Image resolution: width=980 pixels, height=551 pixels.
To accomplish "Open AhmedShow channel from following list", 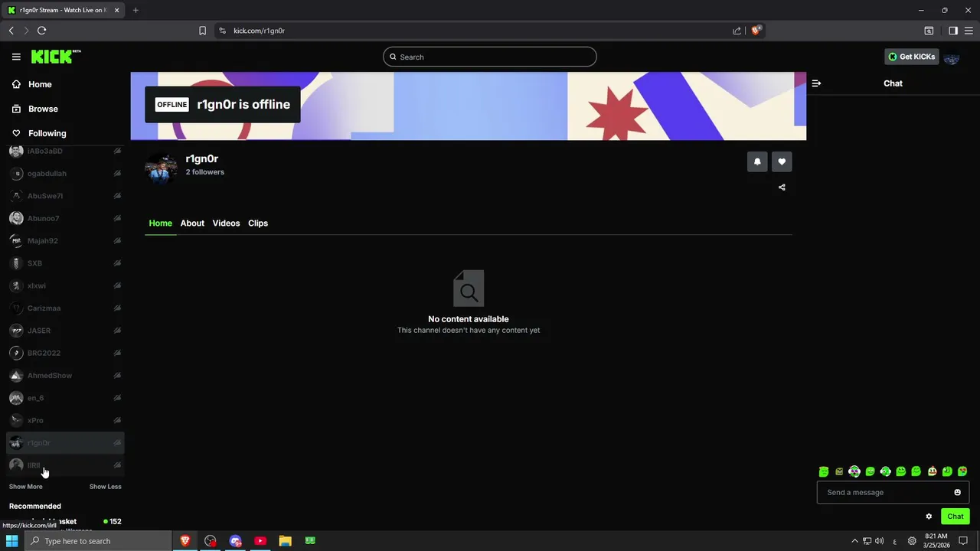I will 65,376.
